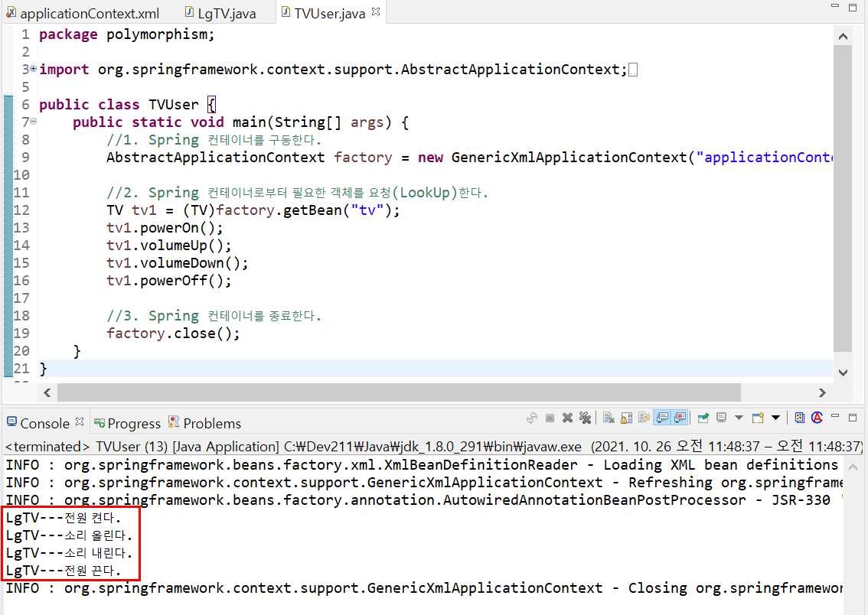Toggle Scroll Lock in the Console toolbar
The height and width of the screenshot is (615, 868).
[627, 418]
